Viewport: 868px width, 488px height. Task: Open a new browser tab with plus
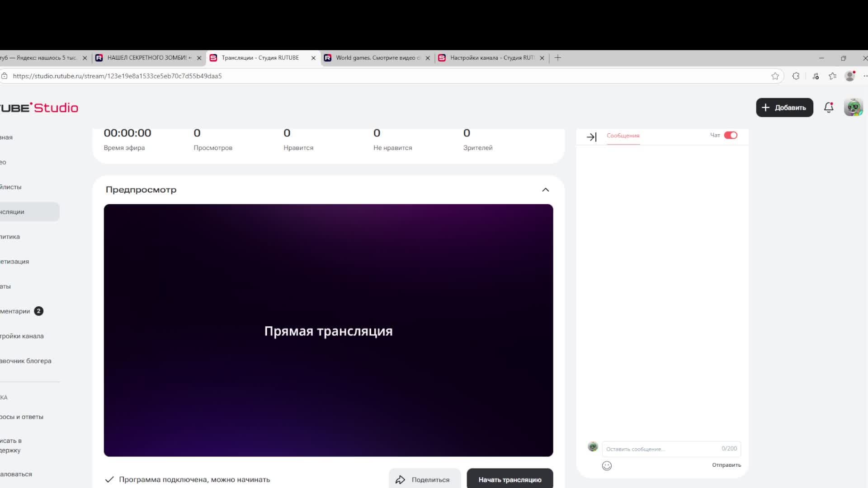558,58
